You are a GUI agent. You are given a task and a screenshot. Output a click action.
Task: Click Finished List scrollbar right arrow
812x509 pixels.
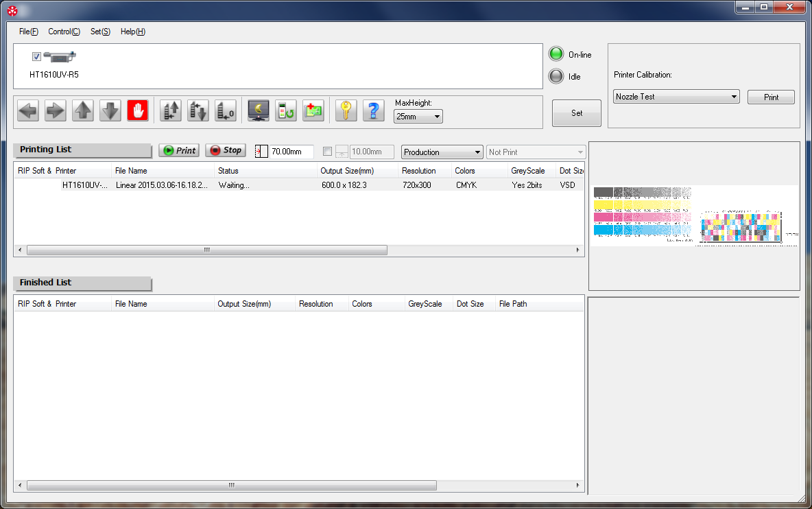[x=578, y=486]
